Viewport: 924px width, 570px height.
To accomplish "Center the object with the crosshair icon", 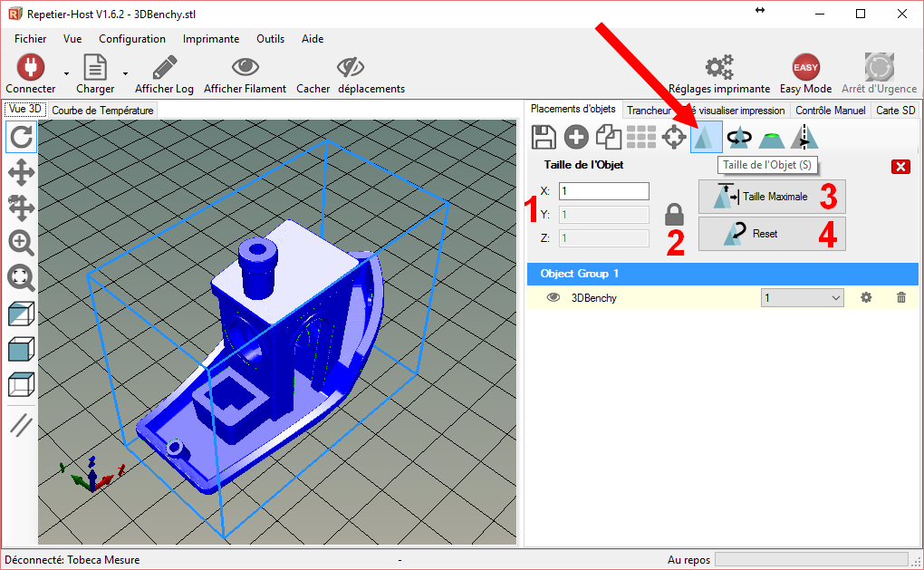I will [673, 137].
